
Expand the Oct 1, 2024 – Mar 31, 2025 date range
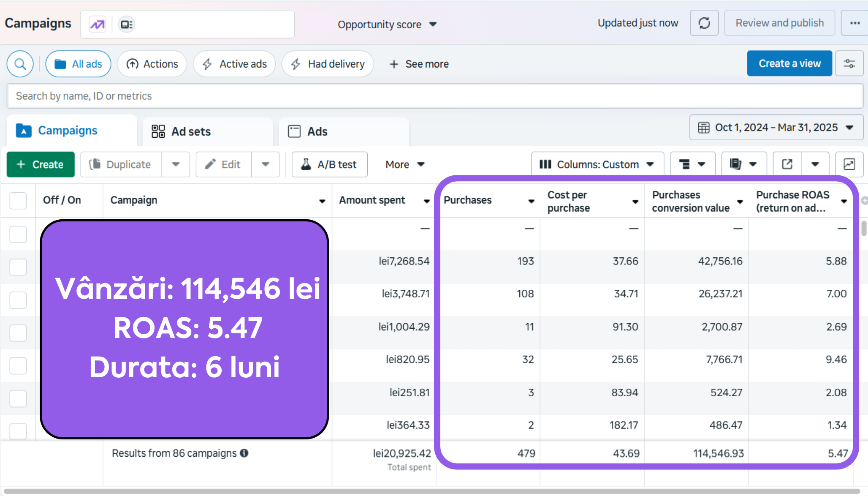(x=776, y=128)
